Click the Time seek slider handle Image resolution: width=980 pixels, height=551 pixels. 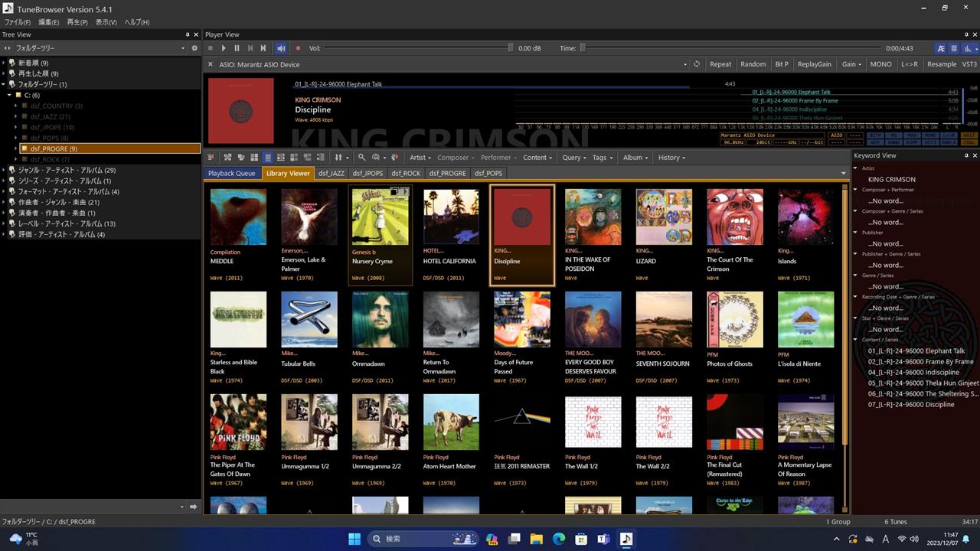point(583,48)
